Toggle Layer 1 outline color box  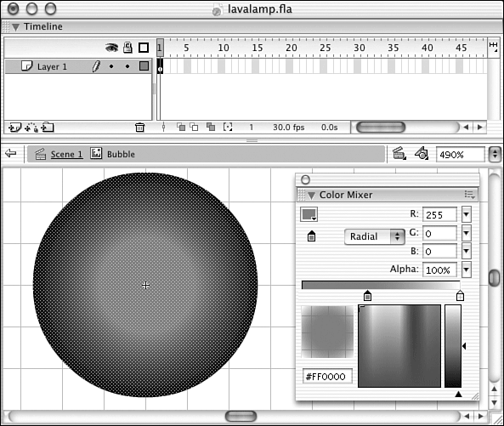(x=144, y=66)
